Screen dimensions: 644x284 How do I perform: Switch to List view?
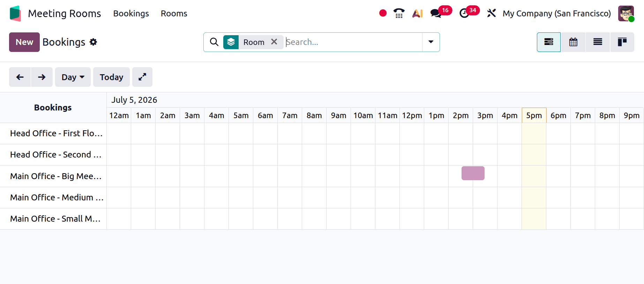pos(598,42)
